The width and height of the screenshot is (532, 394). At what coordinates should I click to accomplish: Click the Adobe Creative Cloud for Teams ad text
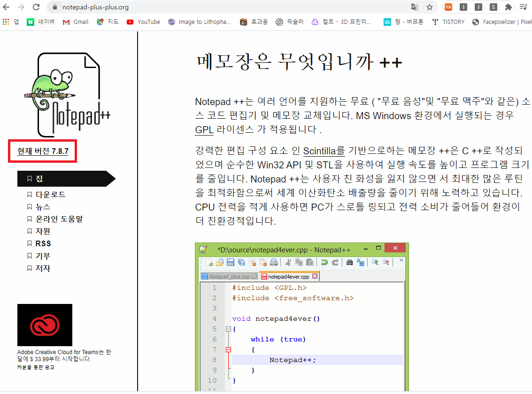coord(64,356)
